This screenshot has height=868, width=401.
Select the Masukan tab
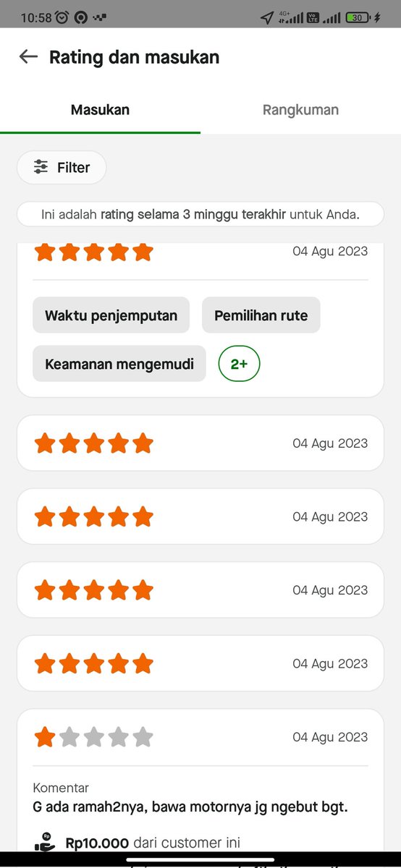click(x=100, y=110)
